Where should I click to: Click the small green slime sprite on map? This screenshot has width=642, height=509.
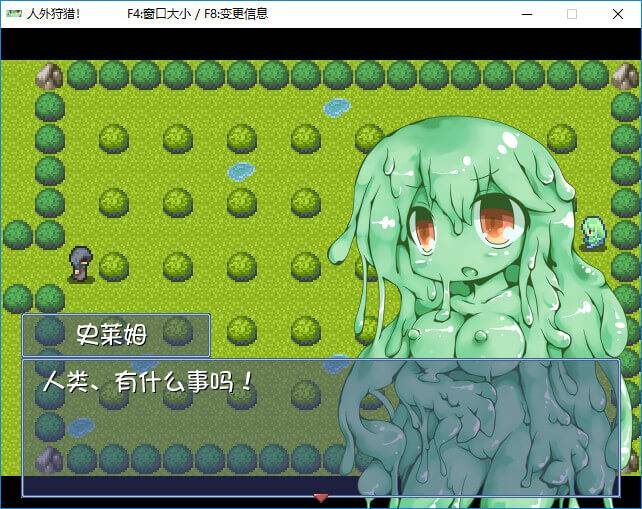coord(594,233)
